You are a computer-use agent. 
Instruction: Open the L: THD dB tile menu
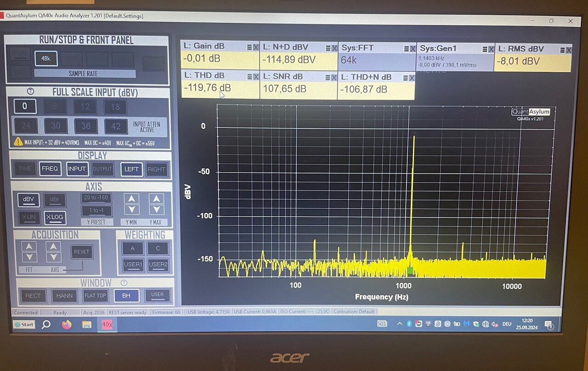pyautogui.click(x=249, y=76)
